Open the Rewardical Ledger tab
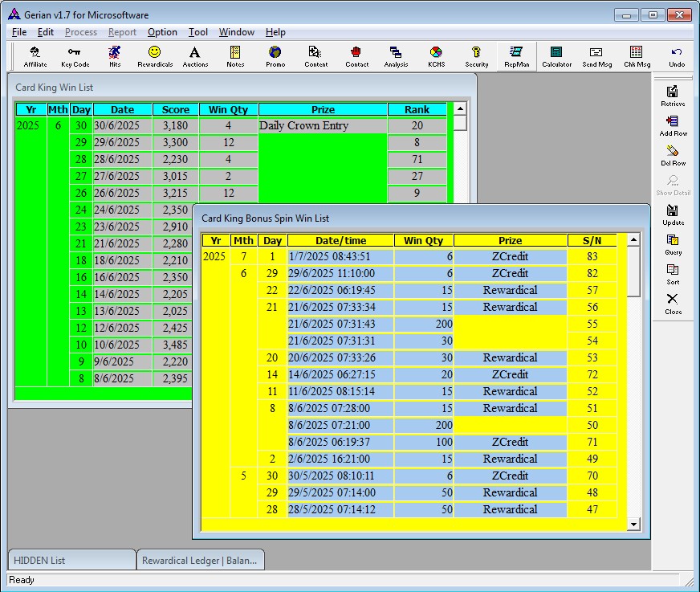Viewport: 700px width, 592px height. [201, 560]
